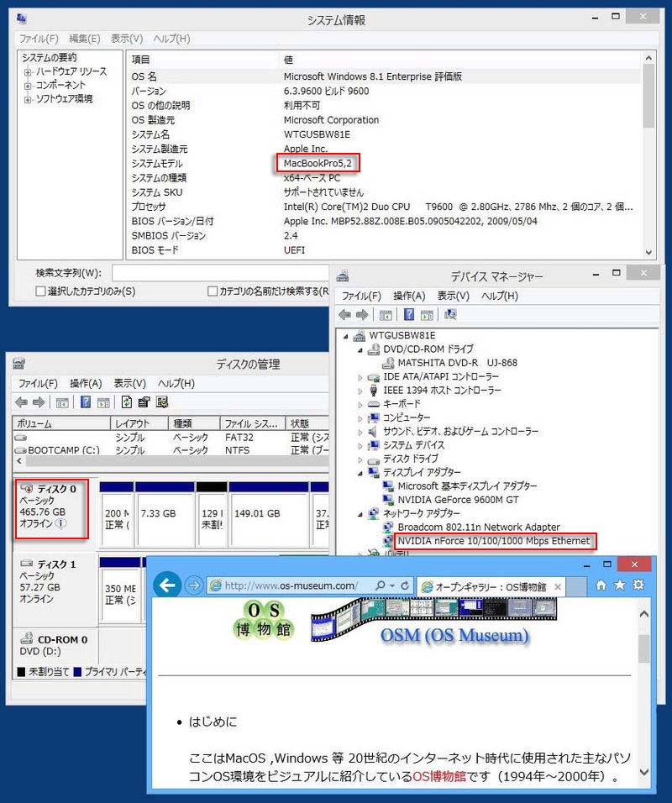Click the Device Manager title bar icon

[343, 276]
